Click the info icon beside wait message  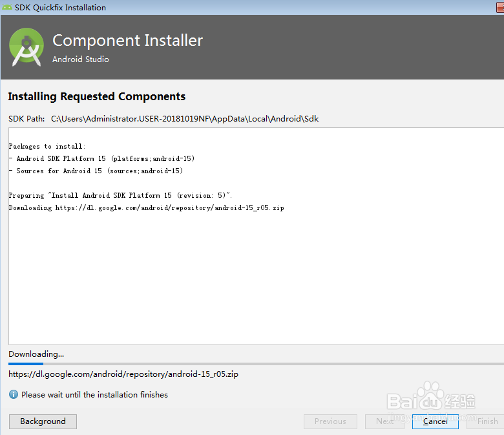(13, 394)
